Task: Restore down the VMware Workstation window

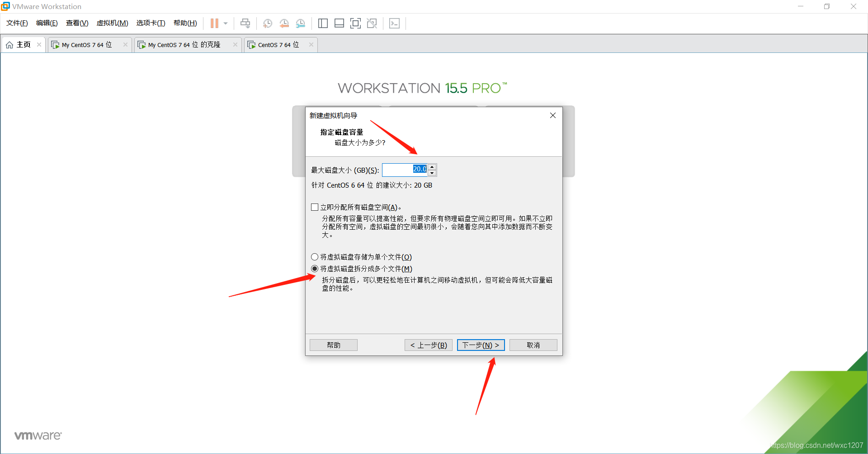Action: 827,6
